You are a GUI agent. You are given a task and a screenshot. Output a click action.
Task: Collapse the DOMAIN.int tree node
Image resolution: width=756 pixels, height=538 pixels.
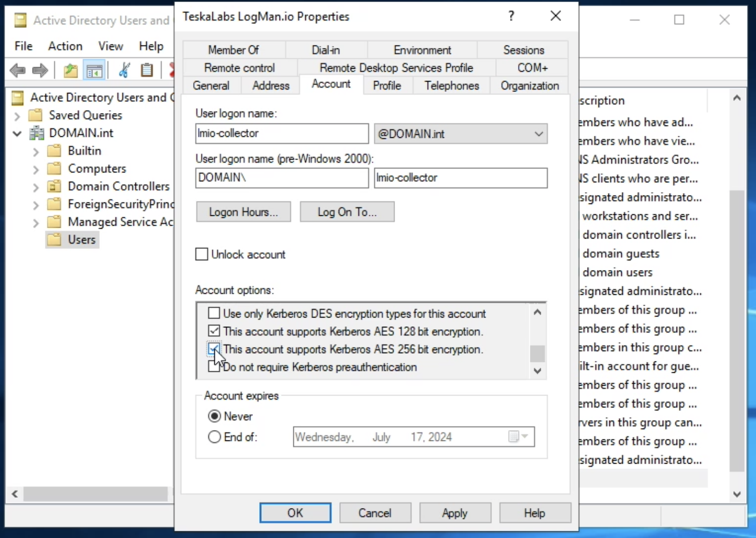[x=17, y=134]
